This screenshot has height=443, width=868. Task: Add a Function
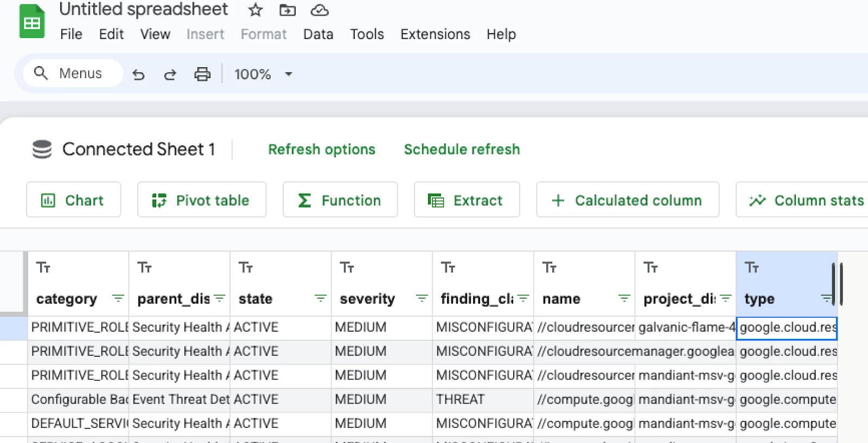[x=340, y=200]
